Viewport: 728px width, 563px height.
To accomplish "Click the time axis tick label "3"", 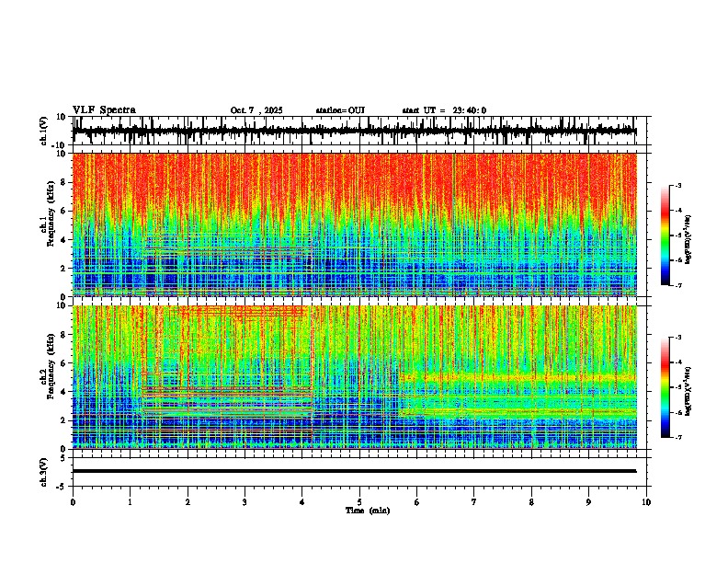I will pyautogui.click(x=245, y=502).
